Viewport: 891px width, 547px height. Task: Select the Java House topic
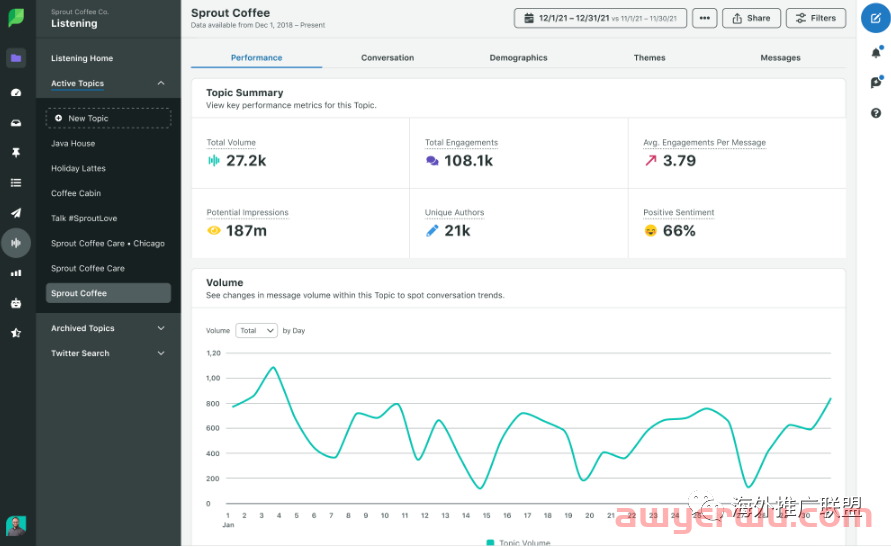[x=73, y=144]
